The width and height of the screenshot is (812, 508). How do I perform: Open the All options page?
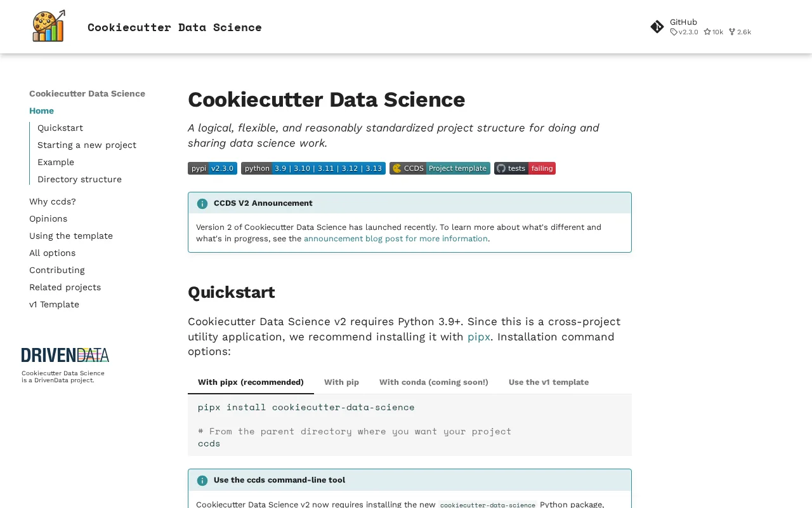(53, 253)
